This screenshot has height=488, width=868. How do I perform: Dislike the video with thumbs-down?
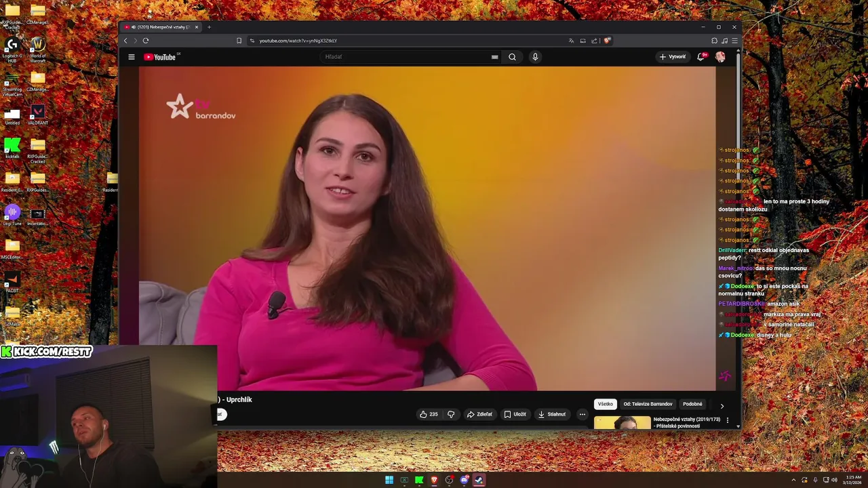(x=451, y=414)
